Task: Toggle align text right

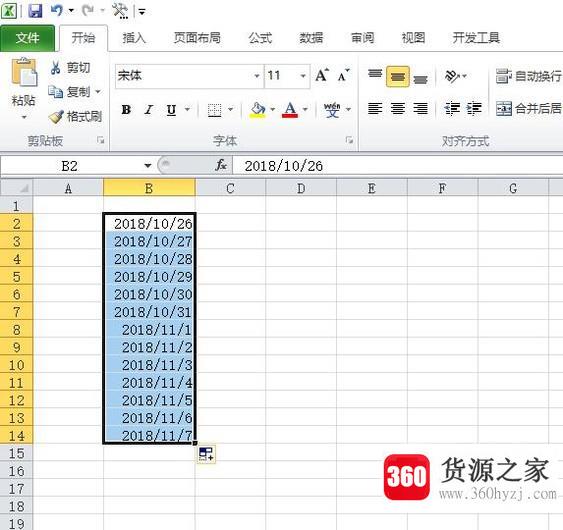Action: click(x=420, y=108)
